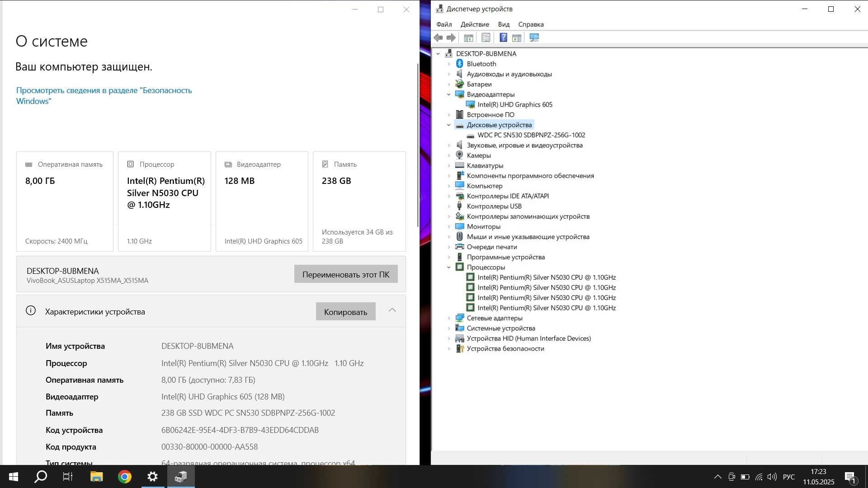The width and height of the screenshot is (868, 488).
Task: Click the battery status tray icon
Action: tap(745, 477)
